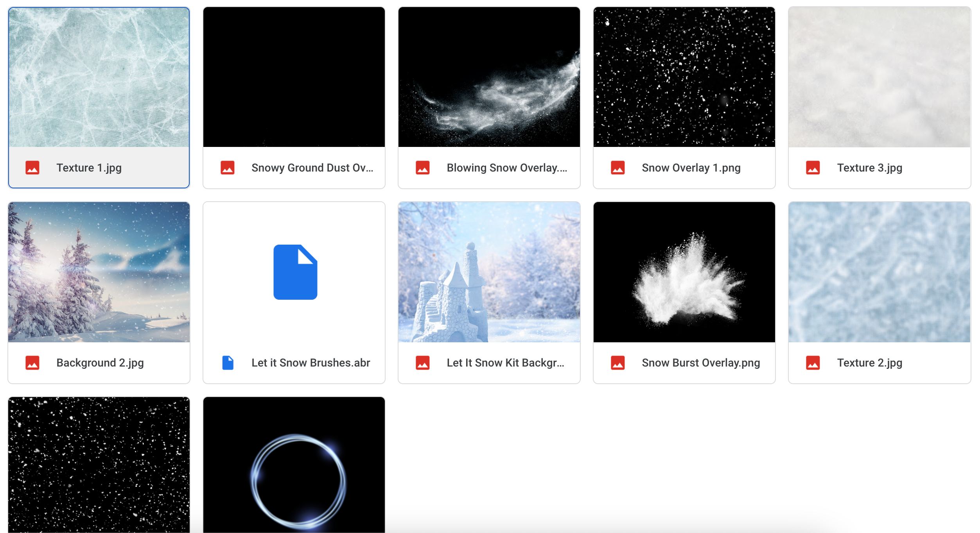980x533 pixels.
Task: Open the Texture 3.jpg white snow thumbnail
Action: pos(879,77)
